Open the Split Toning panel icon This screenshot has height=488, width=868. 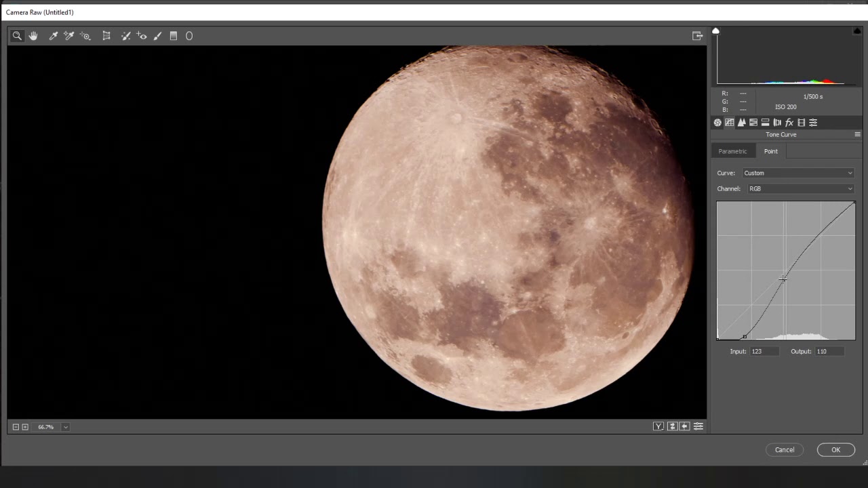tap(766, 123)
